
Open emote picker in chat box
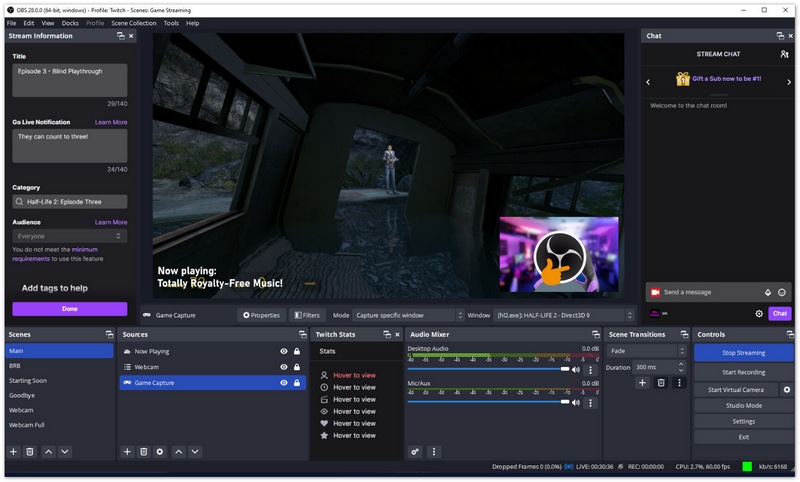[782, 293]
